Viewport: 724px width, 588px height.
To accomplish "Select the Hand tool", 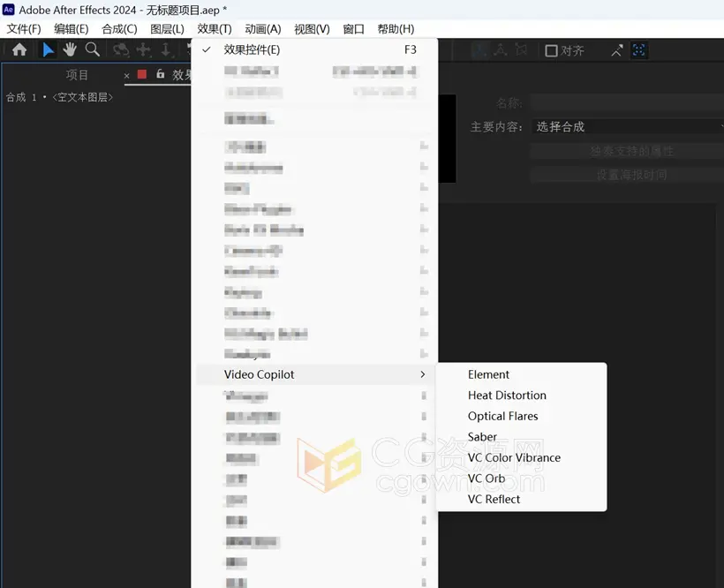I will tap(70, 49).
